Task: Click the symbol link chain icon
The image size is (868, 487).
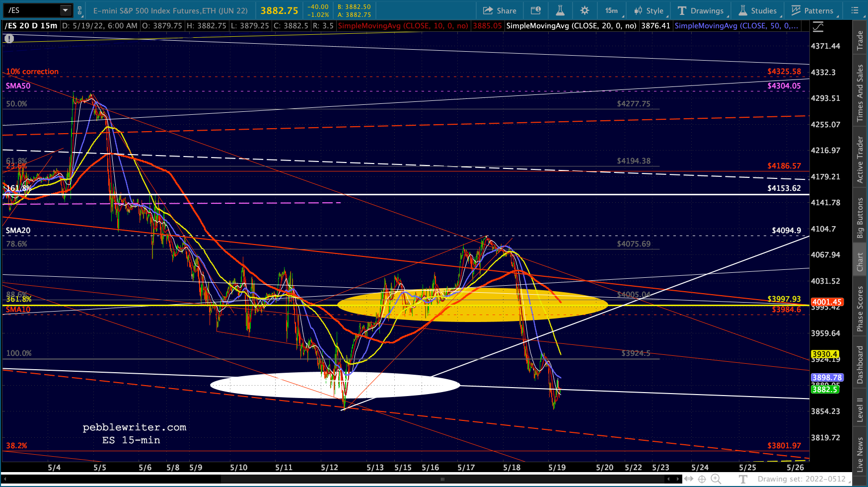Action: pyautogui.click(x=80, y=10)
